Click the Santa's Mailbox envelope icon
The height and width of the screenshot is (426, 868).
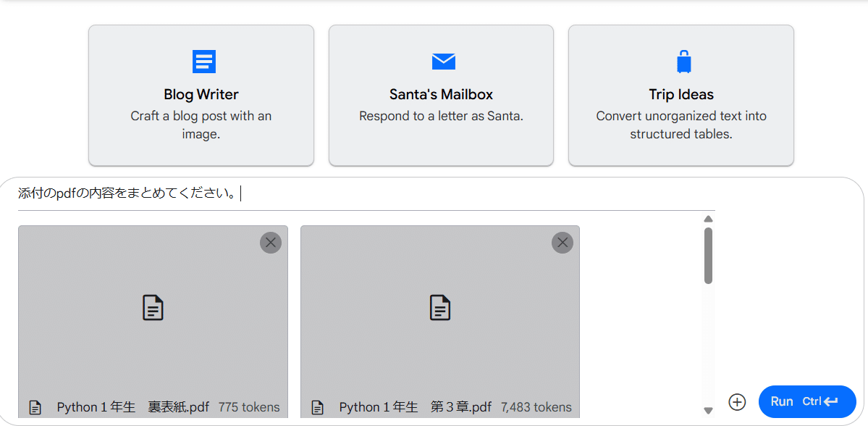coord(443,62)
